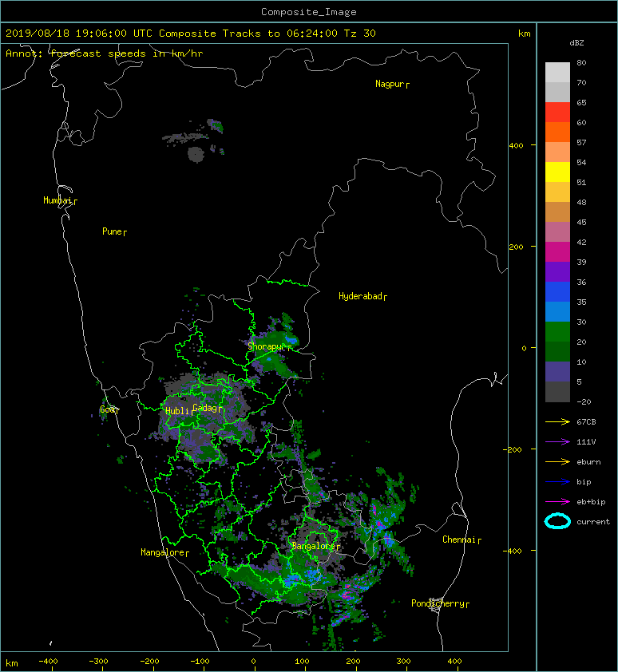Click the 0 km horizontal axis label
Screen dimensions: 618x672
point(253,662)
